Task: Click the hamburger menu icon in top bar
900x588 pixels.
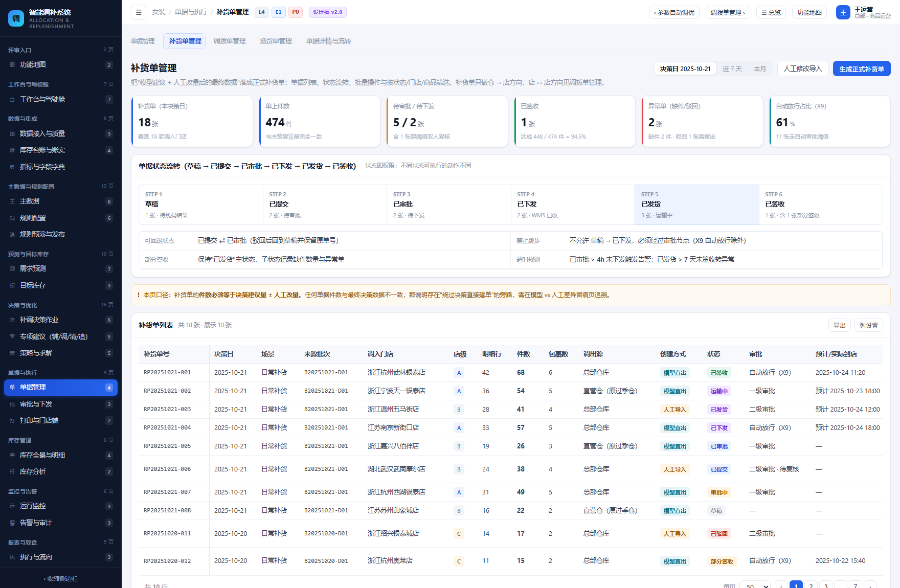Action: [x=139, y=12]
